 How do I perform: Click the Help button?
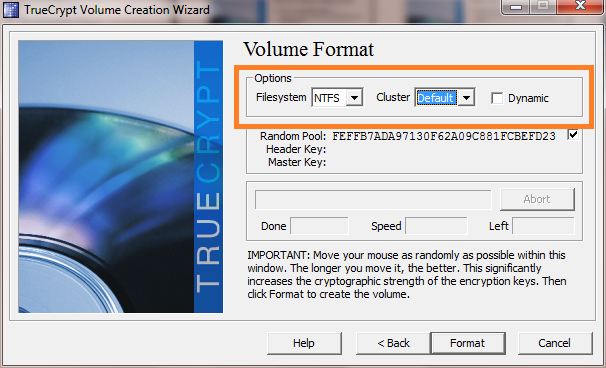click(x=304, y=343)
